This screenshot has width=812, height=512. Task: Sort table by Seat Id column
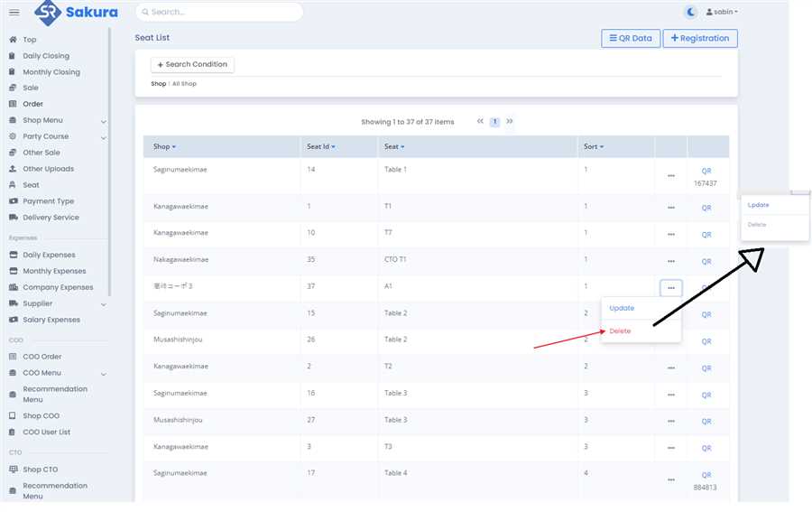[x=320, y=146]
